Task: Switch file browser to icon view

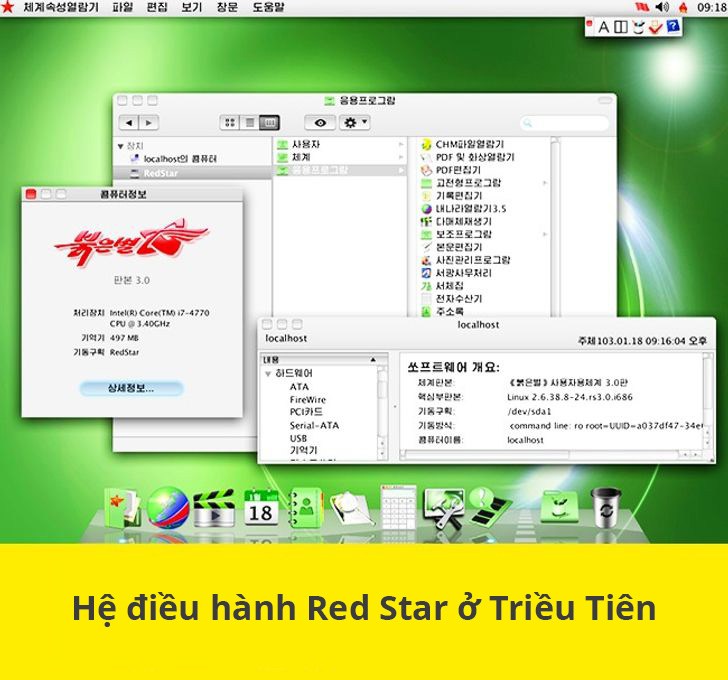Action: [229, 123]
